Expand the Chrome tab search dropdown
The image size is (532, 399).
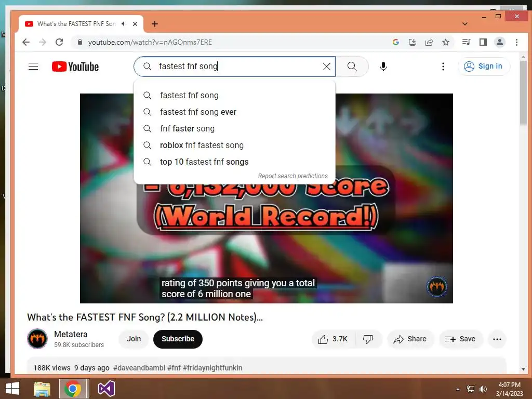(x=465, y=24)
